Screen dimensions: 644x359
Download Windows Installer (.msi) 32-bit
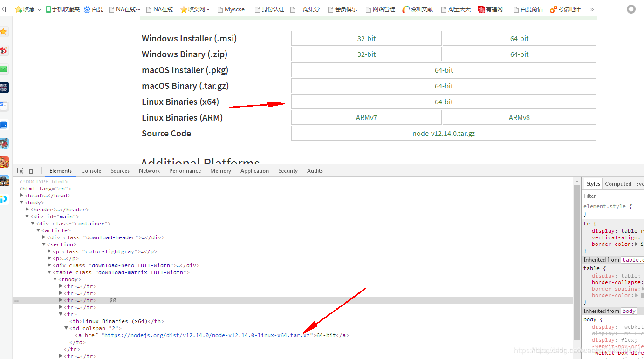coord(366,39)
